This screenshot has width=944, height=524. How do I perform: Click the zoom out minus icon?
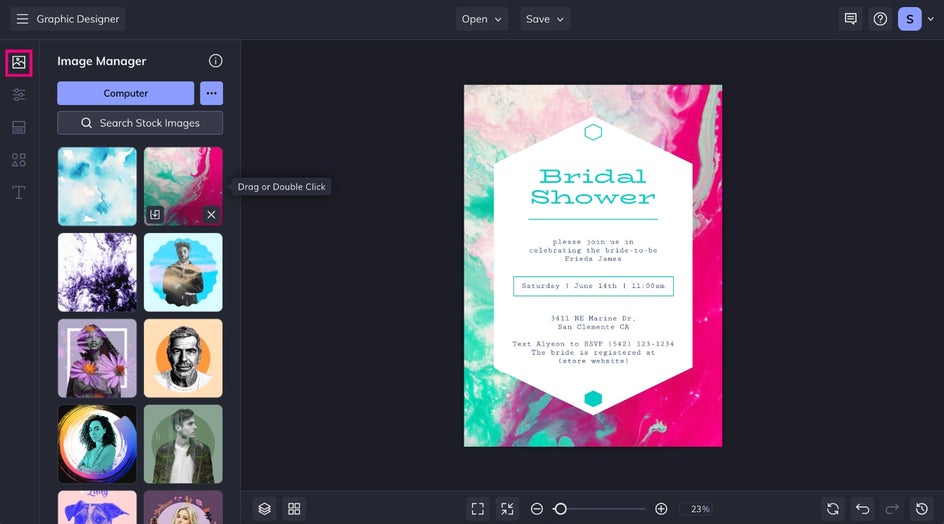coord(536,509)
